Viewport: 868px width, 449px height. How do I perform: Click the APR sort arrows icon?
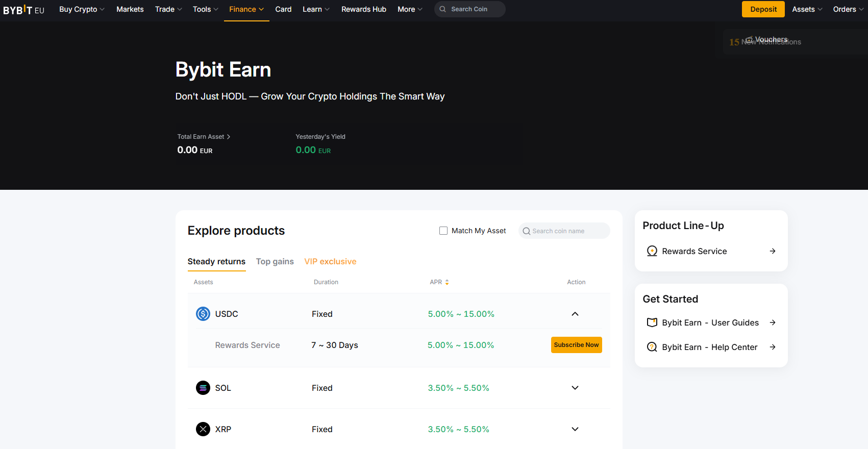(x=447, y=282)
